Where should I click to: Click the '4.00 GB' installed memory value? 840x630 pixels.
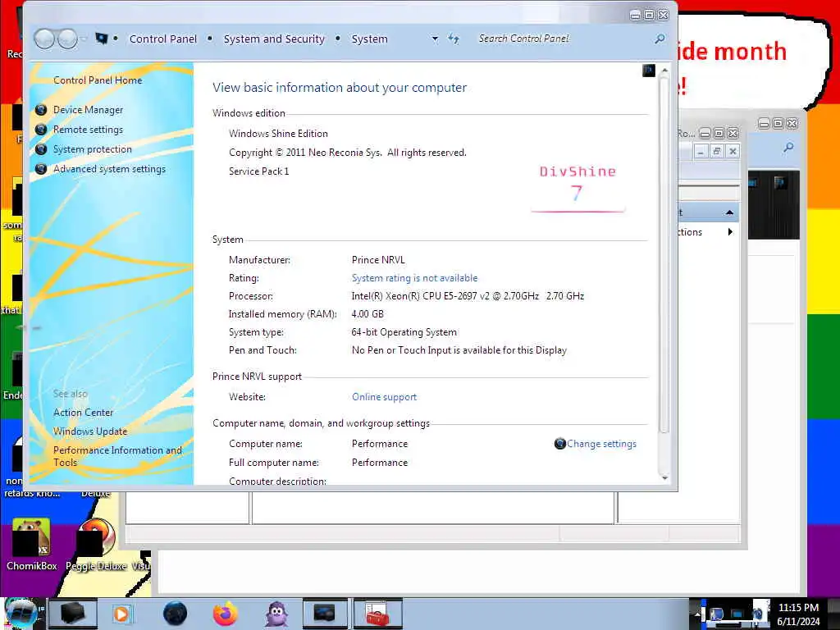point(367,314)
